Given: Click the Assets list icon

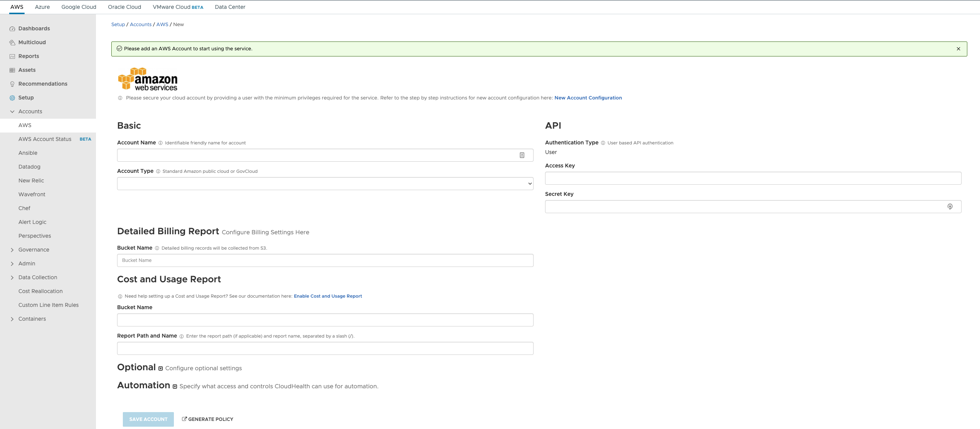Looking at the screenshot, I should click(x=12, y=70).
